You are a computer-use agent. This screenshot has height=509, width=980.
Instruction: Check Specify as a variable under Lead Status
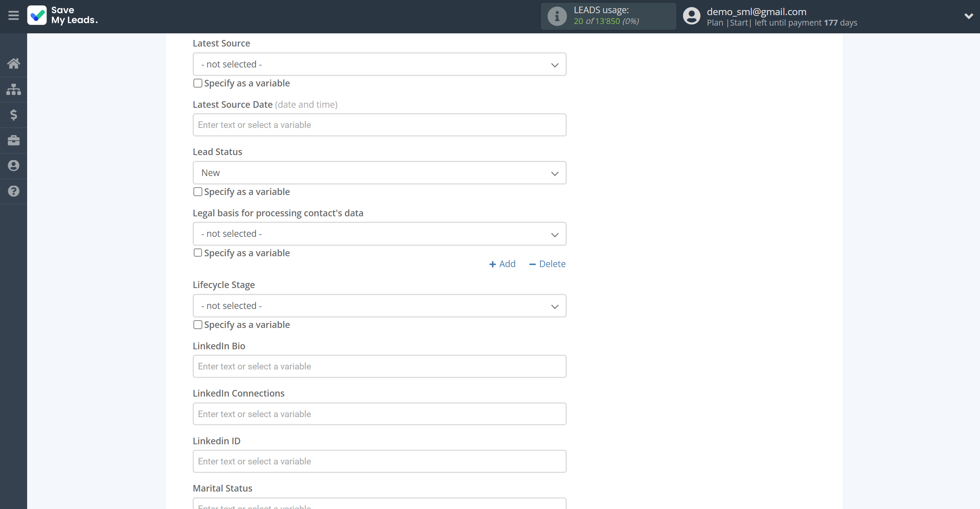[198, 192]
